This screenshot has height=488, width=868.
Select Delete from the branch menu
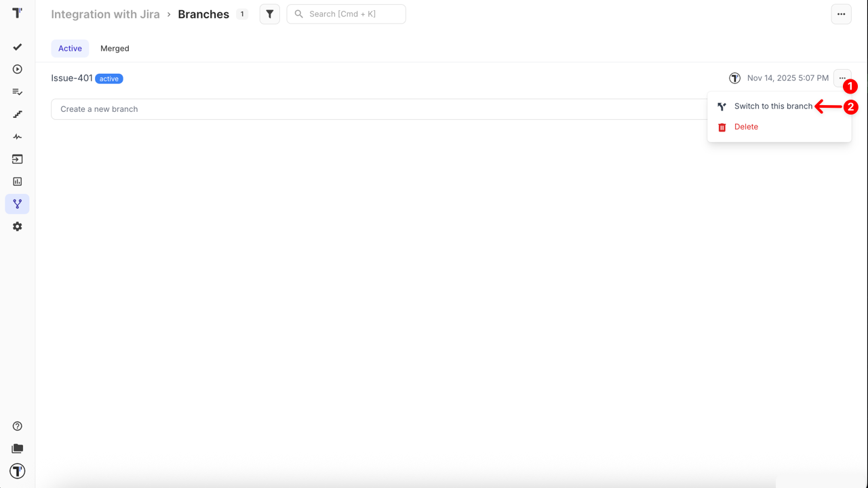pos(746,127)
